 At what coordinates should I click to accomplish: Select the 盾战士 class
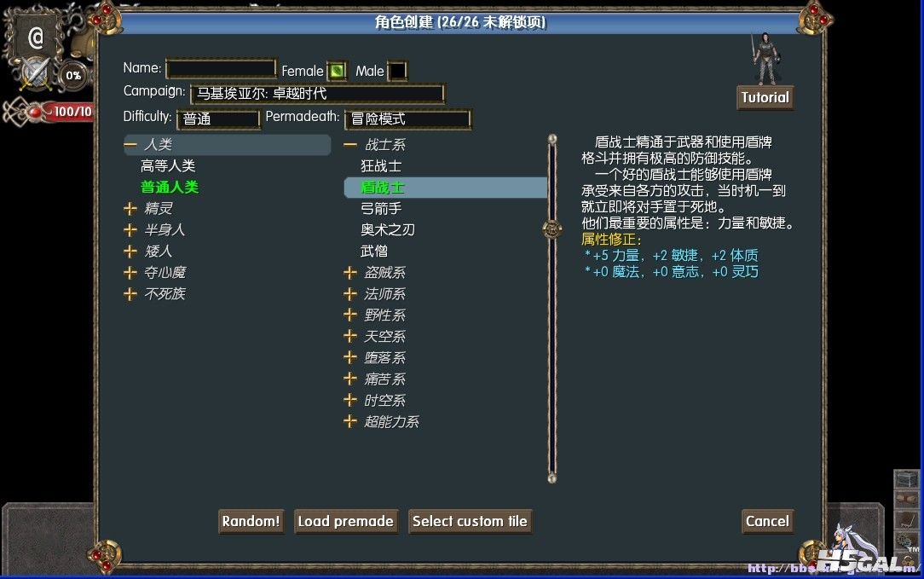(x=446, y=188)
